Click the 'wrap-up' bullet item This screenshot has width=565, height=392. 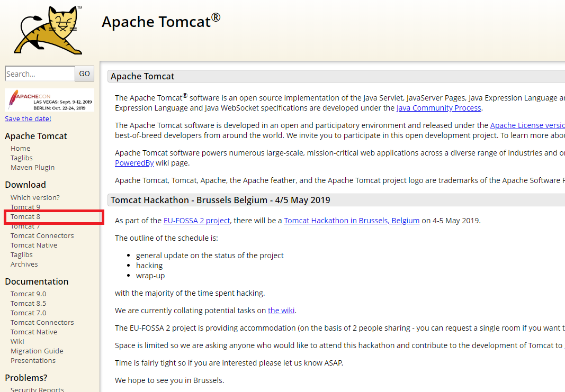pos(150,276)
